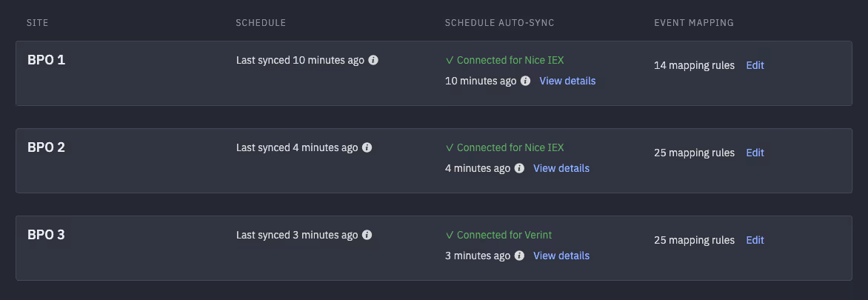Click info icon next to 10 minutes ago

(x=525, y=81)
